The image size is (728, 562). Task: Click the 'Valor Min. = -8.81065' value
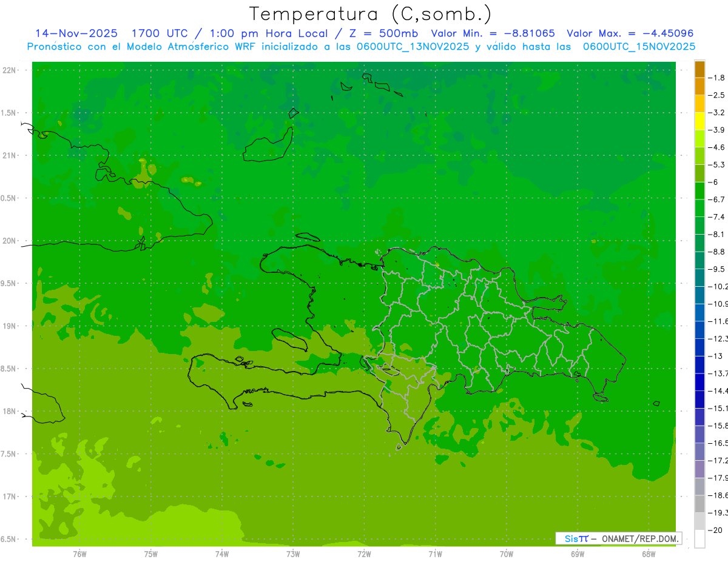coord(493,33)
